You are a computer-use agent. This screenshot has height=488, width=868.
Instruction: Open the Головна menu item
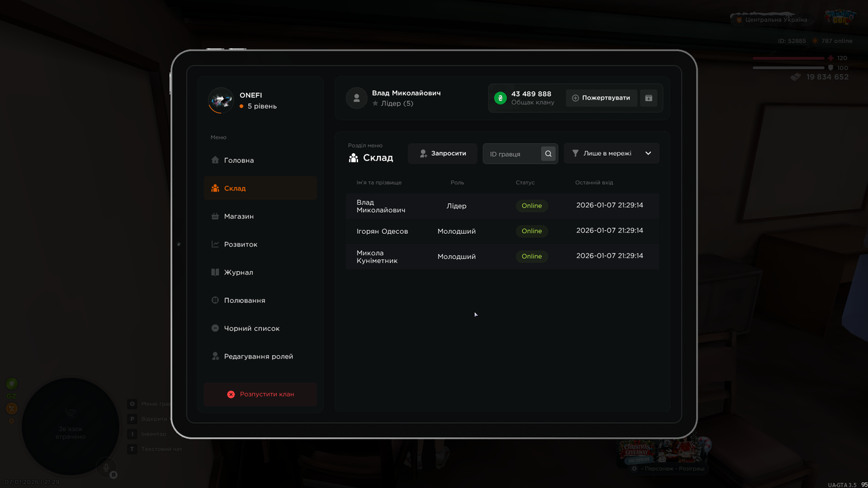pyautogui.click(x=260, y=161)
